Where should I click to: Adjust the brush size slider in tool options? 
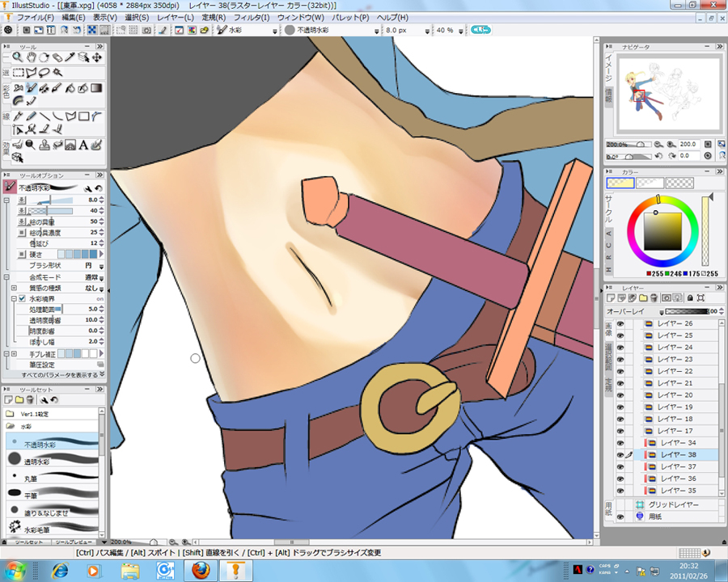pyautogui.click(x=51, y=200)
